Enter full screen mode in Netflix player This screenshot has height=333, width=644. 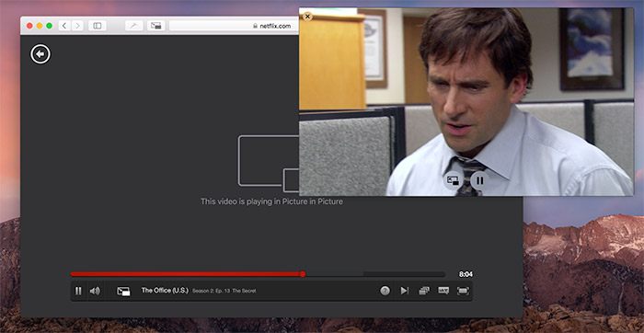pyautogui.click(x=463, y=291)
